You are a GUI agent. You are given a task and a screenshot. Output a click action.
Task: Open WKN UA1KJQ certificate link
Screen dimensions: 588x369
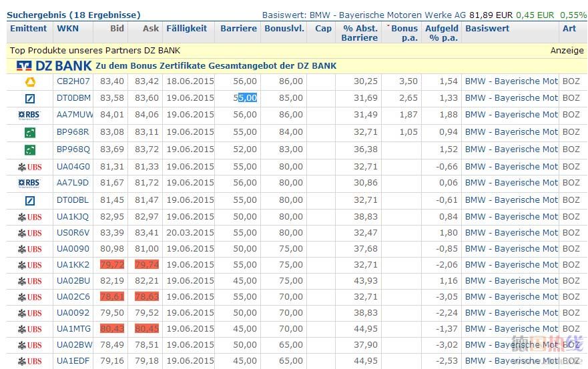point(72,217)
